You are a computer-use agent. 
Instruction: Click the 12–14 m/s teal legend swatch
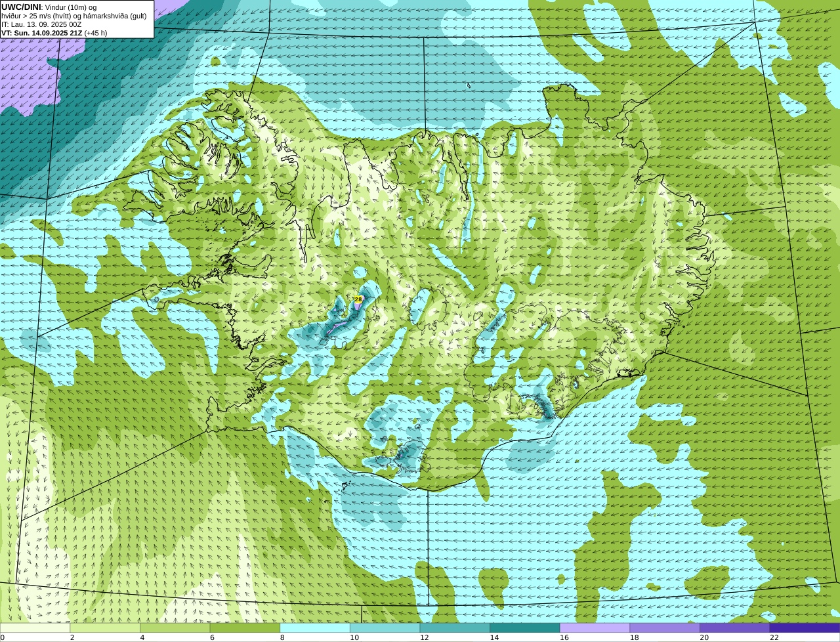(455, 628)
